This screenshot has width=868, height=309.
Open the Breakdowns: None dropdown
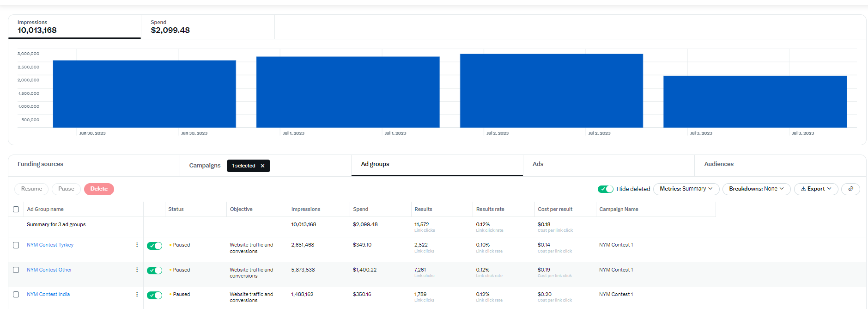[756, 189]
